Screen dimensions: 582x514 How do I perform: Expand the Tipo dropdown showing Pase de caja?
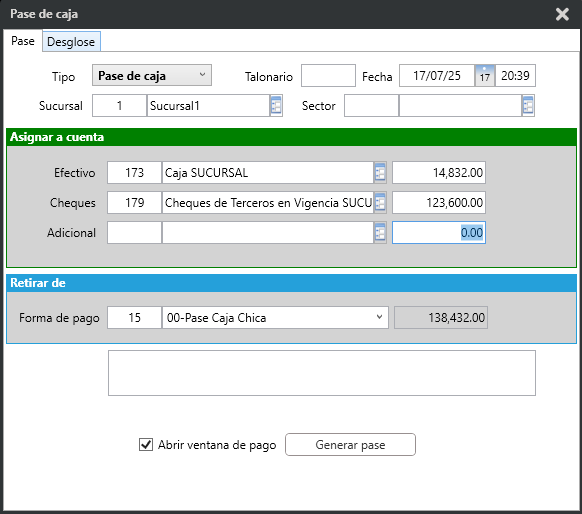pyautogui.click(x=152, y=75)
